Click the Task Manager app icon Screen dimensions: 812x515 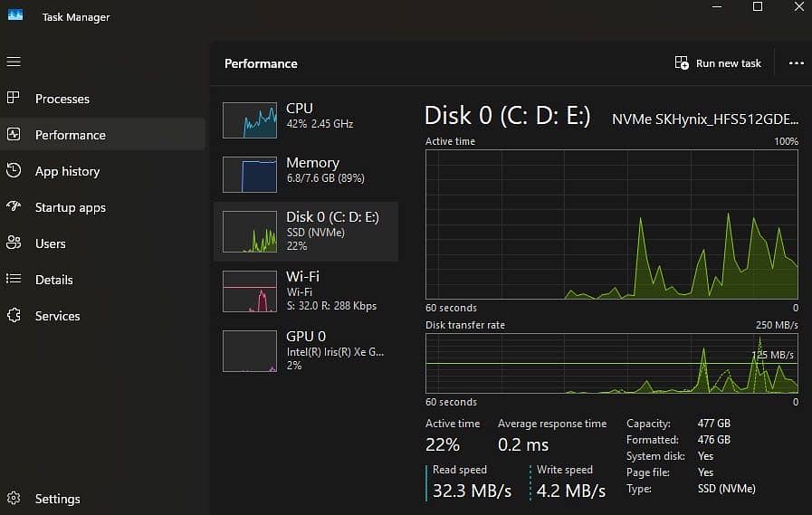coord(15,14)
